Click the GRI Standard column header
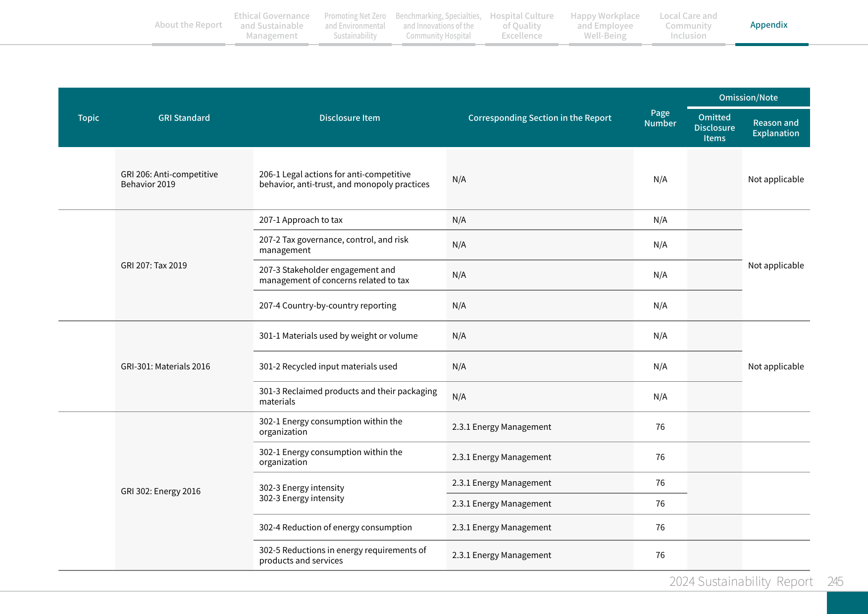The height and width of the screenshot is (614, 868). tap(184, 118)
